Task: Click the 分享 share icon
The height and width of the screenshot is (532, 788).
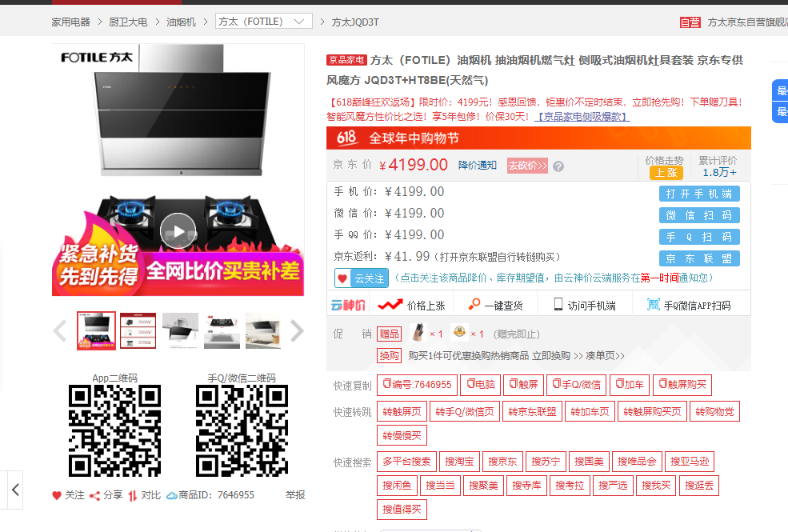Action: pos(94,495)
